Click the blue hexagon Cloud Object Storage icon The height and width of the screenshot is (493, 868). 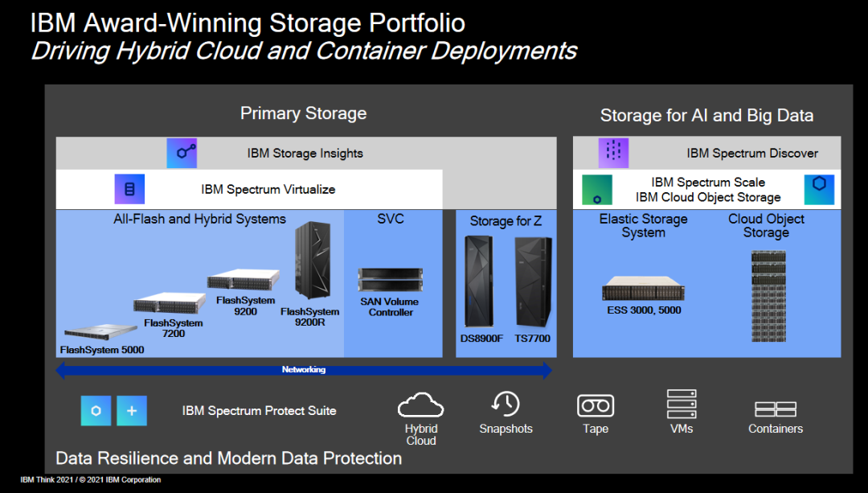819,190
